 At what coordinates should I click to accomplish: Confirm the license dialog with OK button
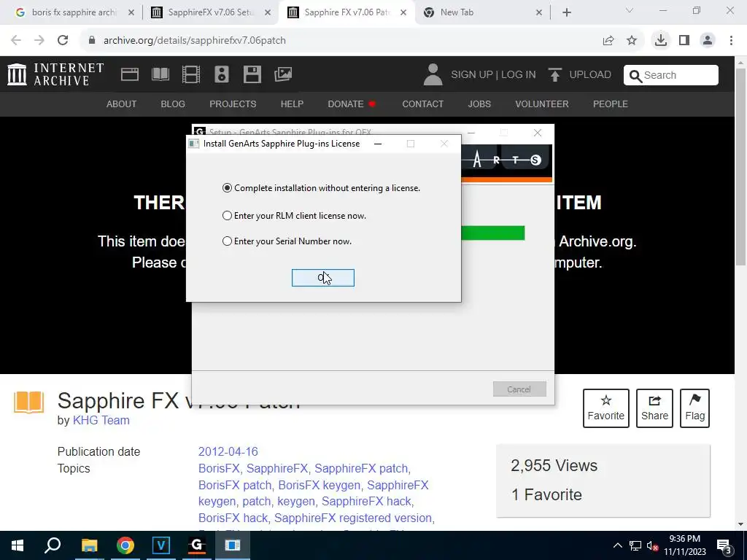click(x=323, y=278)
